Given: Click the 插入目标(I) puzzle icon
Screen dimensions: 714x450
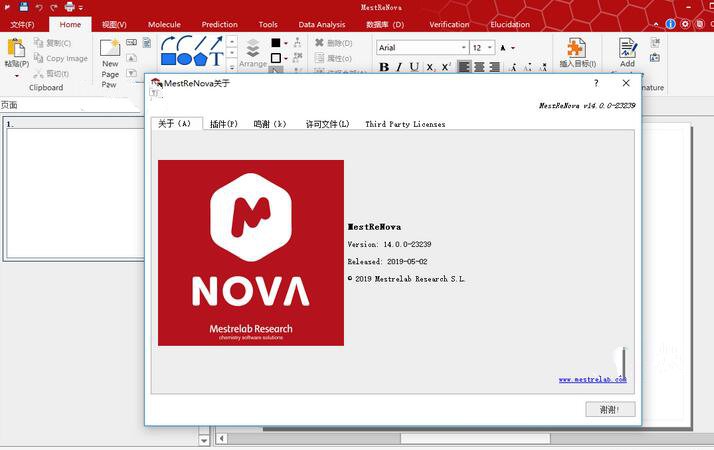Looking at the screenshot, I should (x=576, y=48).
